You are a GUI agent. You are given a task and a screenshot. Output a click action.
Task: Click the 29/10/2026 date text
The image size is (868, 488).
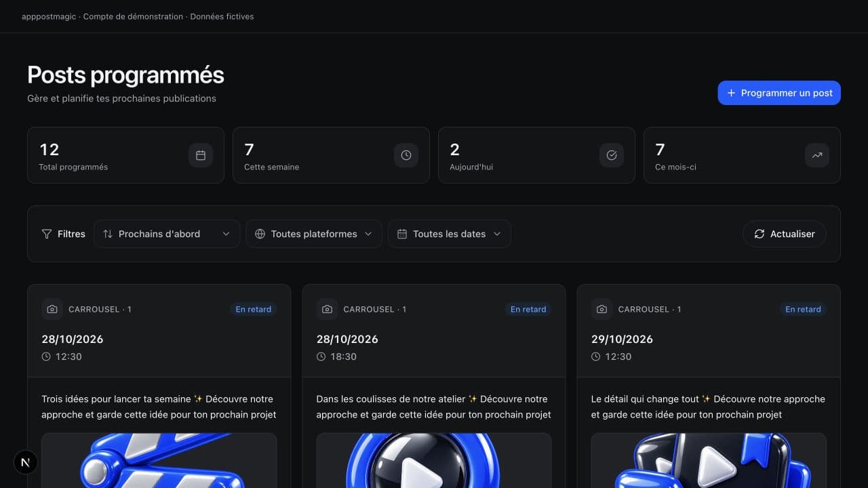tap(622, 339)
